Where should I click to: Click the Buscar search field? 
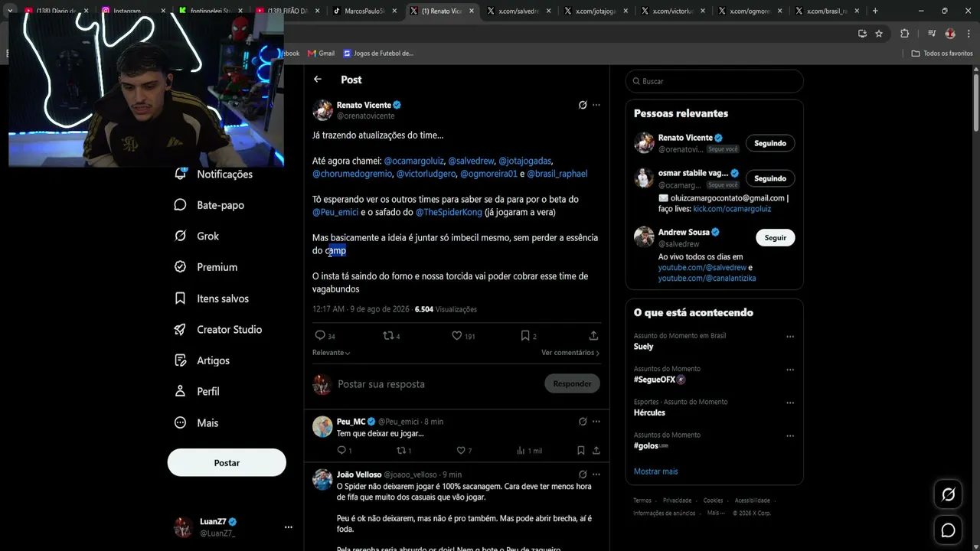click(x=714, y=81)
